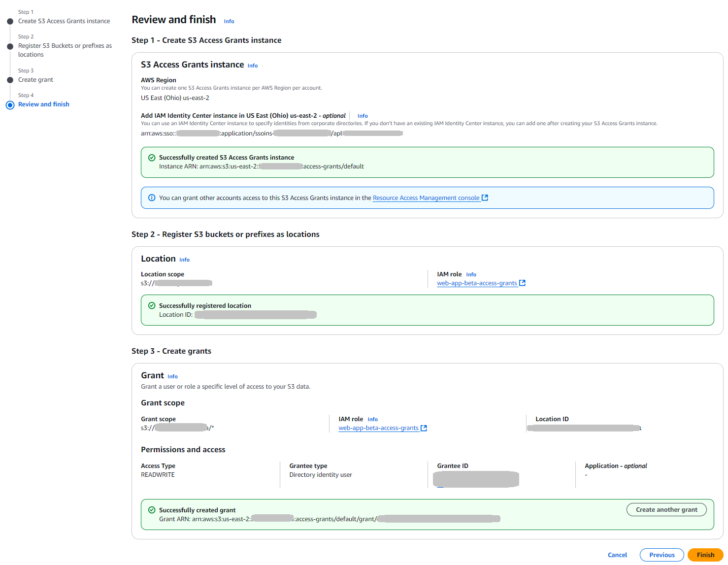This screenshot has height=565, width=728.
Task: Select Register S3 Buckets or prefixes as locations step
Action: click(65, 50)
